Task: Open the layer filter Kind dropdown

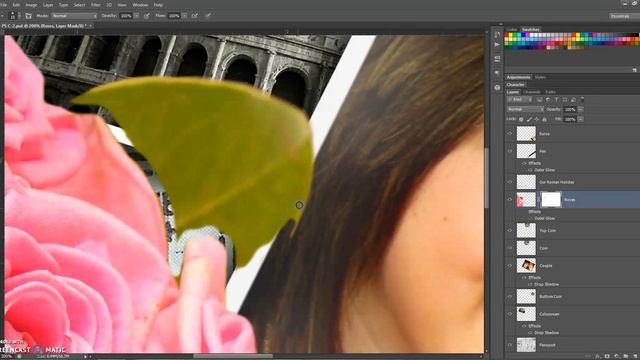Action: click(520, 100)
